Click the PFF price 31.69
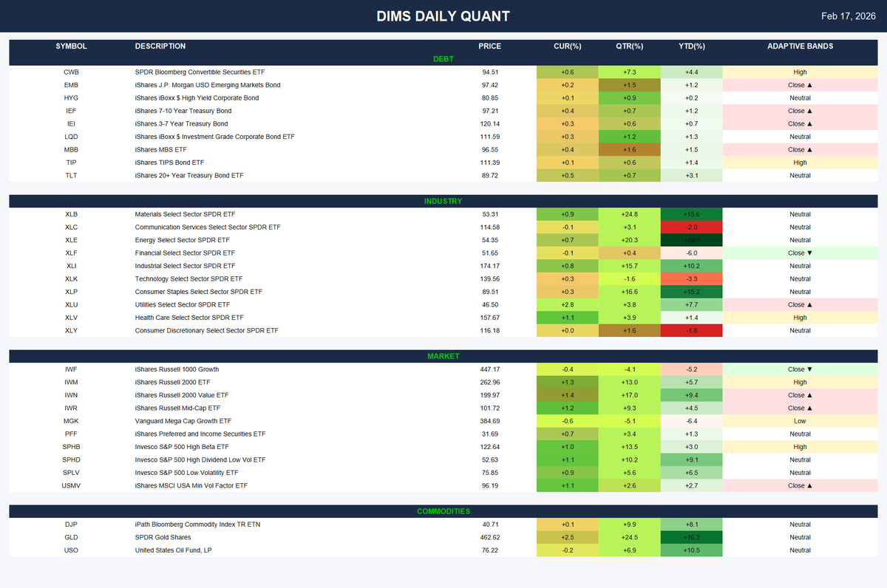Image resolution: width=887 pixels, height=588 pixels. [x=489, y=434]
